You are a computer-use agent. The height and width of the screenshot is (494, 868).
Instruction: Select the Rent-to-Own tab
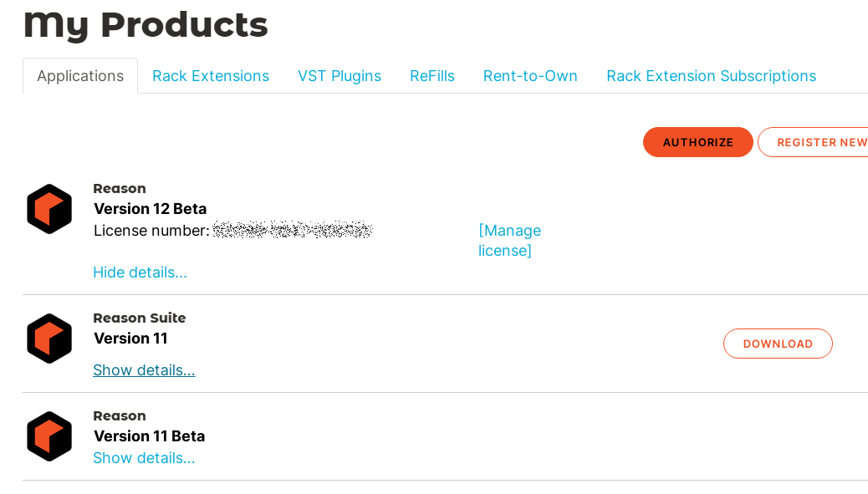coord(530,76)
